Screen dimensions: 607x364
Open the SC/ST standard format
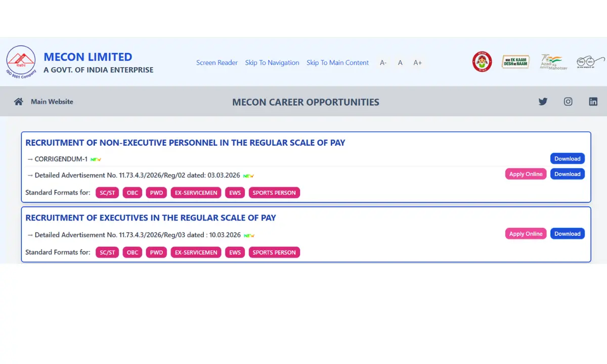[x=107, y=193]
